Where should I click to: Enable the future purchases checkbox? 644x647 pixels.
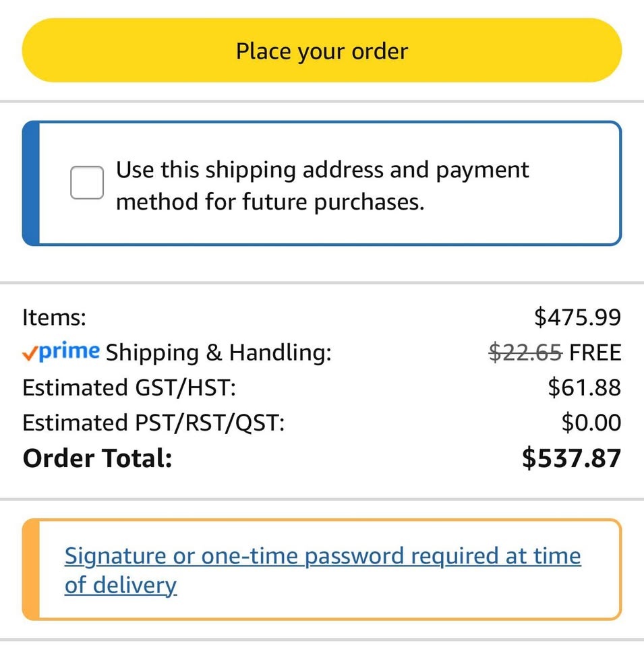(x=87, y=183)
